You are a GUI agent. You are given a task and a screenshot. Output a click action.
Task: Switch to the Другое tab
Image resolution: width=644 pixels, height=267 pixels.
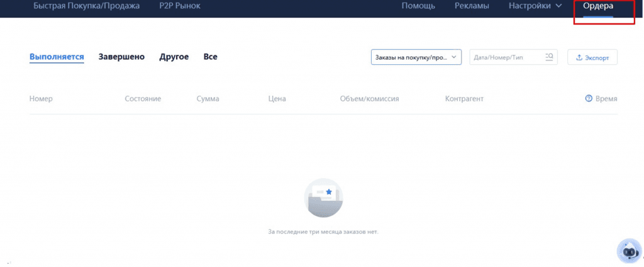[174, 57]
